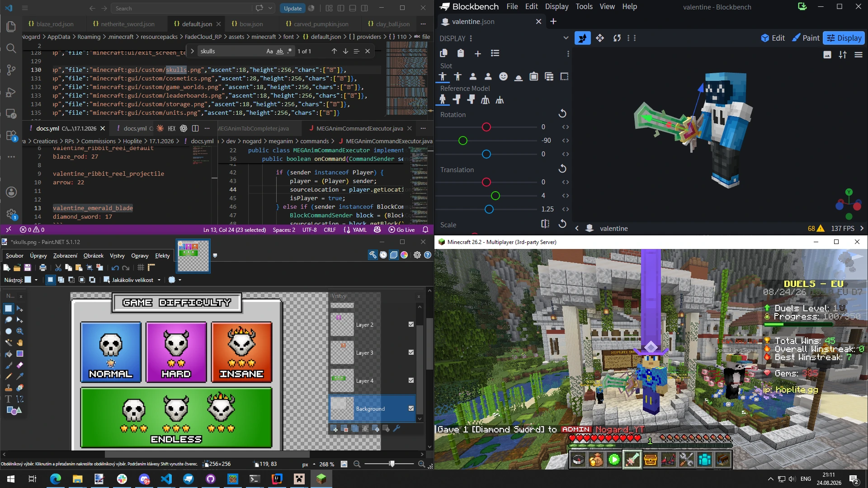Image resolution: width=868 pixels, height=488 pixels.
Task: Activate the Color Picker eyedropper in Paint.NET
Action: pyautogui.click(x=20, y=376)
